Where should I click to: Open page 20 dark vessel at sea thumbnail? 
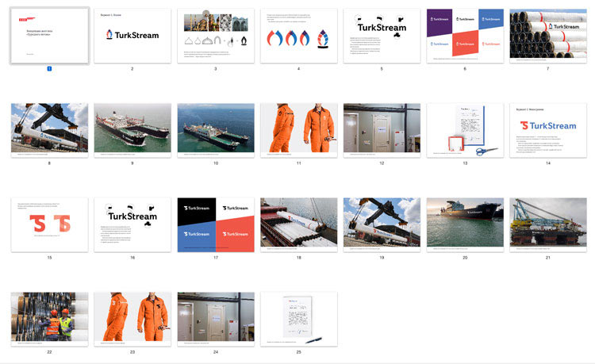[x=465, y=224]
